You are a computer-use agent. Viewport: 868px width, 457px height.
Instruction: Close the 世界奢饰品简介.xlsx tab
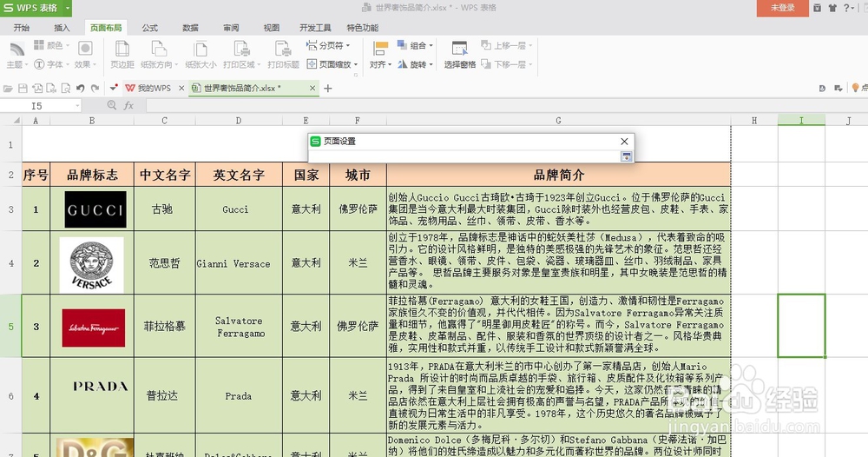click(x=312, y=88)
